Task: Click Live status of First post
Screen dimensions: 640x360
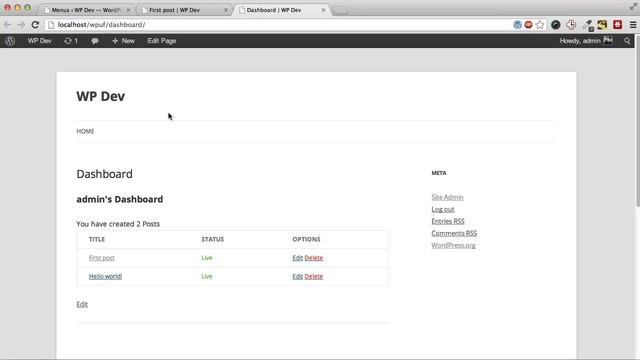Action: 207,258
